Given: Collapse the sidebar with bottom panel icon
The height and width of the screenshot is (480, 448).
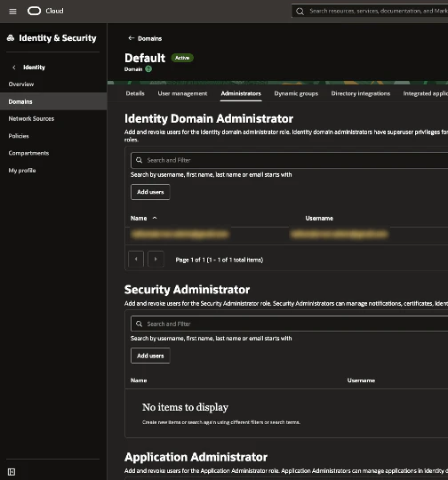Looking at the screenshot, I should tap(12, 472).
